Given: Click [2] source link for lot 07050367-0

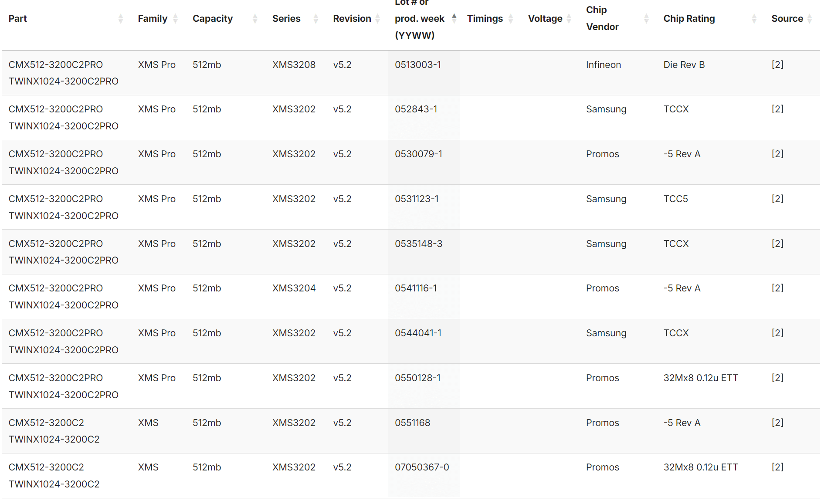Looking at the screenshot, I should click(777, 467).
